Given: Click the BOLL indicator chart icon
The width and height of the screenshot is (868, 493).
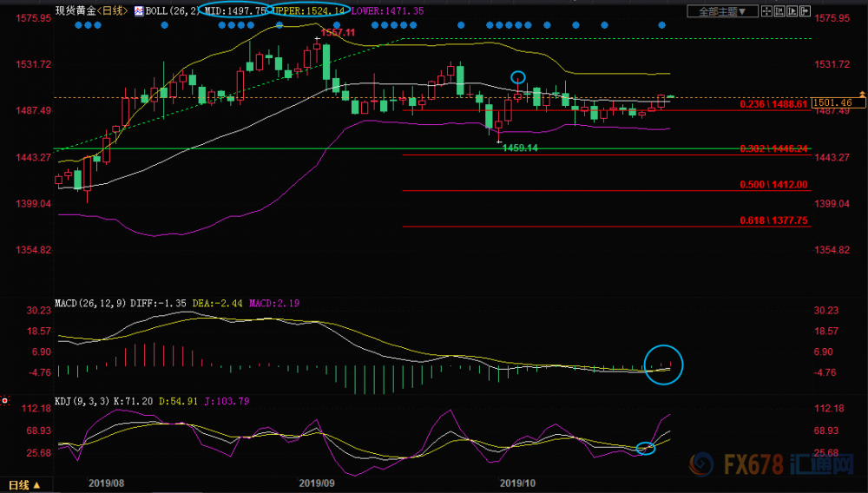Looking at the screenshot, I should (139, 10).
